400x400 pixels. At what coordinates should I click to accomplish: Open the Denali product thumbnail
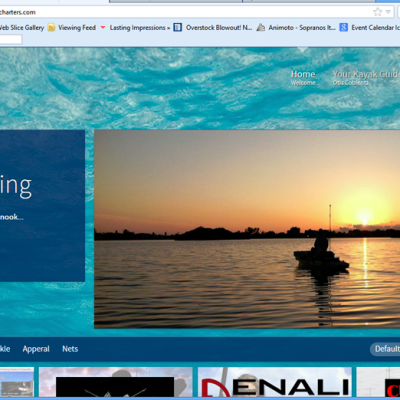pos(275,382)
